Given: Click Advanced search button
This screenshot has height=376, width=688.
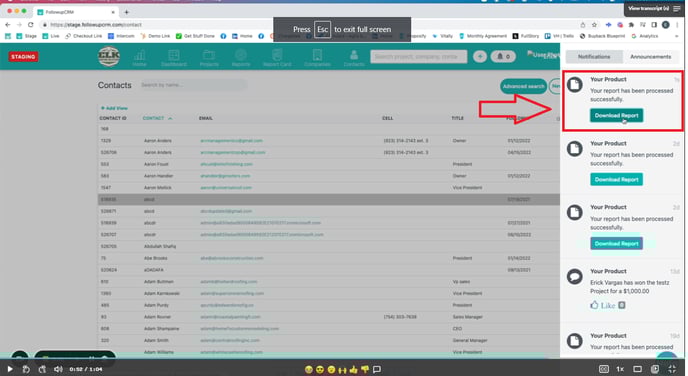Looking at the screenshot, I should click(523, 86).
